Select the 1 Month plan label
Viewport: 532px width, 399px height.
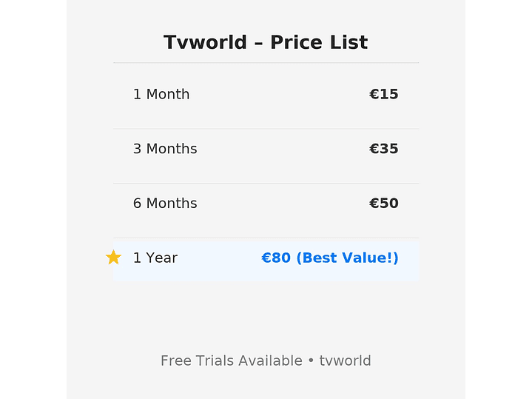coord(161,94)
